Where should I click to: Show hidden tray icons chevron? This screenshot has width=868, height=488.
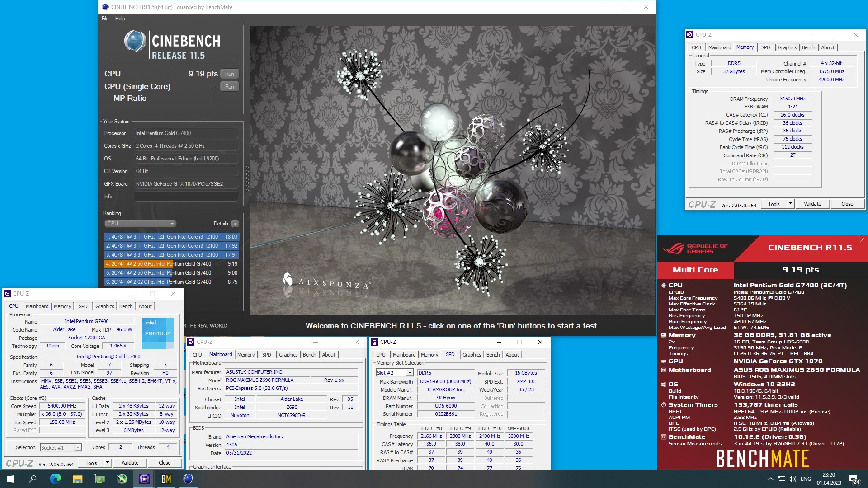click(770, 479)
